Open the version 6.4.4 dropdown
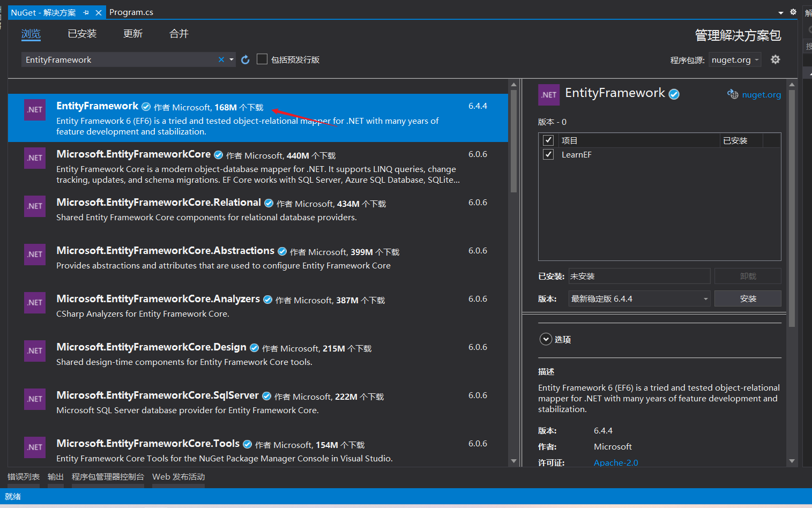The image size is (812, 508). click(x=639, y=298)
